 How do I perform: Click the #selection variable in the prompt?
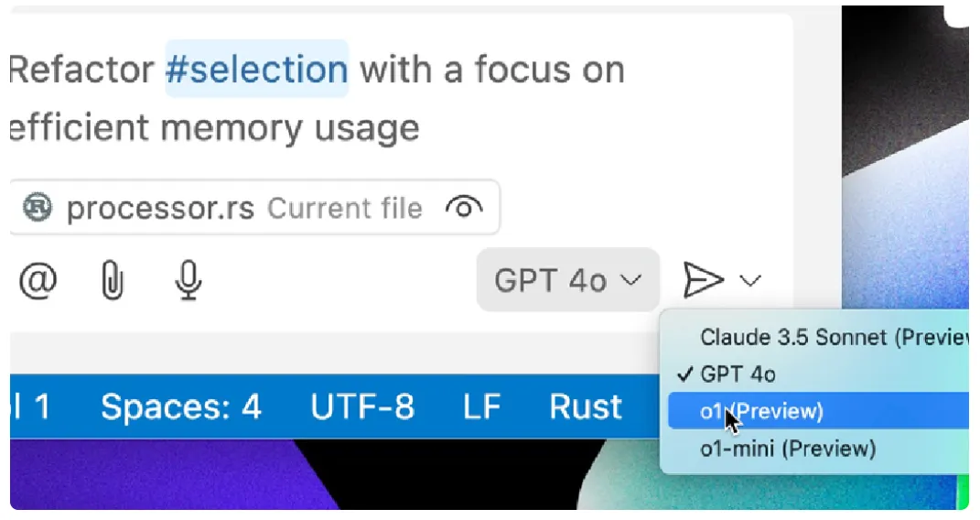[x=256, y=69]
